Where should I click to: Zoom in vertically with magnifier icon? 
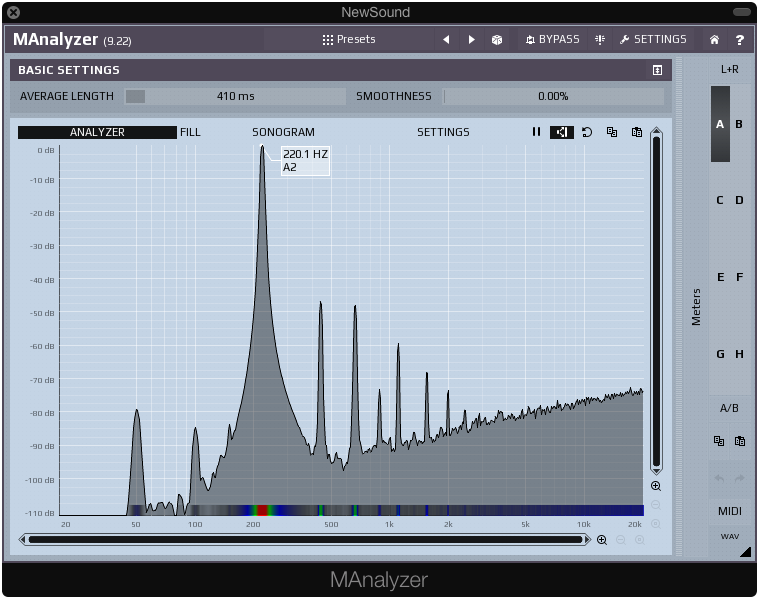(656, 486)
